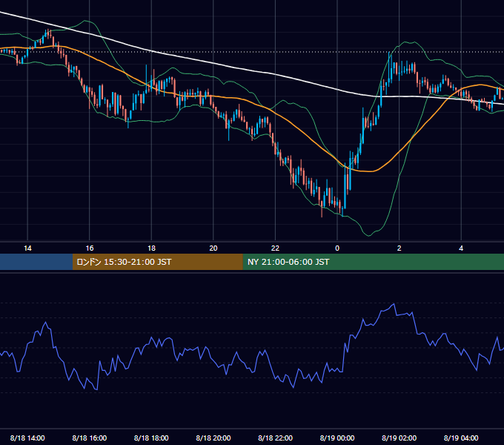Click the hour label 20 on upper axis
This screenshot has height=445, width=504.
click(213, 248)
